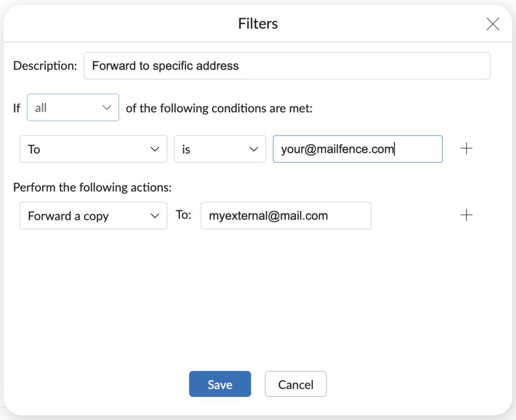Click the 'Filters' dialog title
Screen dimensions: 516x420
click(x=258, y=24)
